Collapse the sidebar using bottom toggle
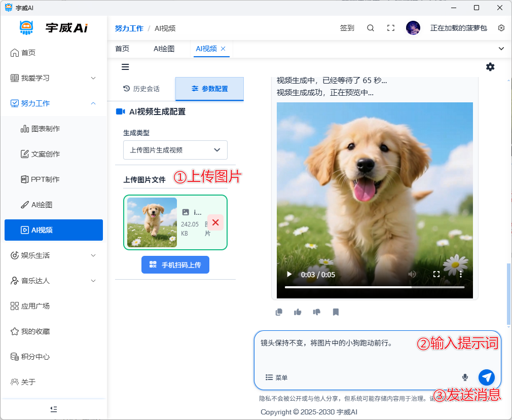 [x=54, y=409]
